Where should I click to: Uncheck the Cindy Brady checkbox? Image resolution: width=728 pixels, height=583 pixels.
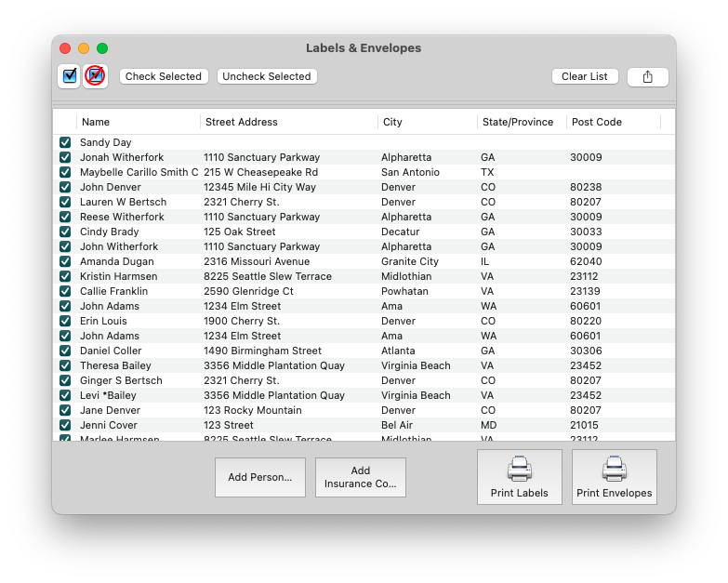click(65, 232)
